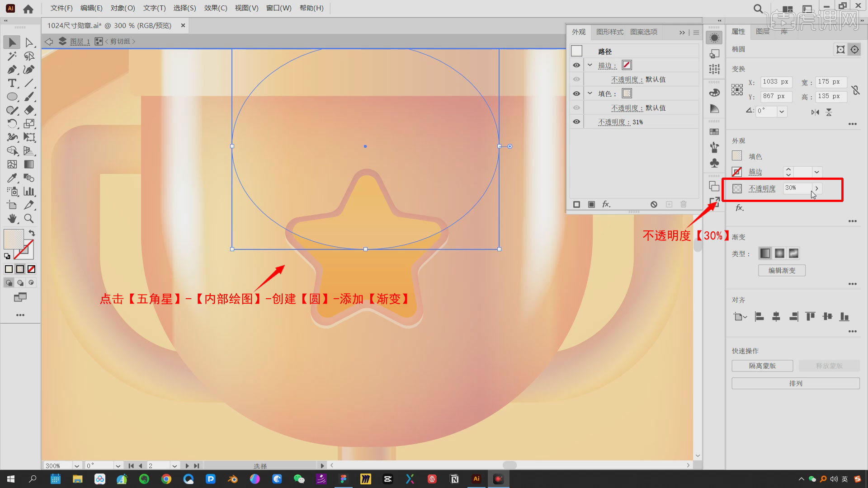Toggle visibility of the fill (填色) row
The height and width of the screenshot is (488, 868).
(576, 94)
